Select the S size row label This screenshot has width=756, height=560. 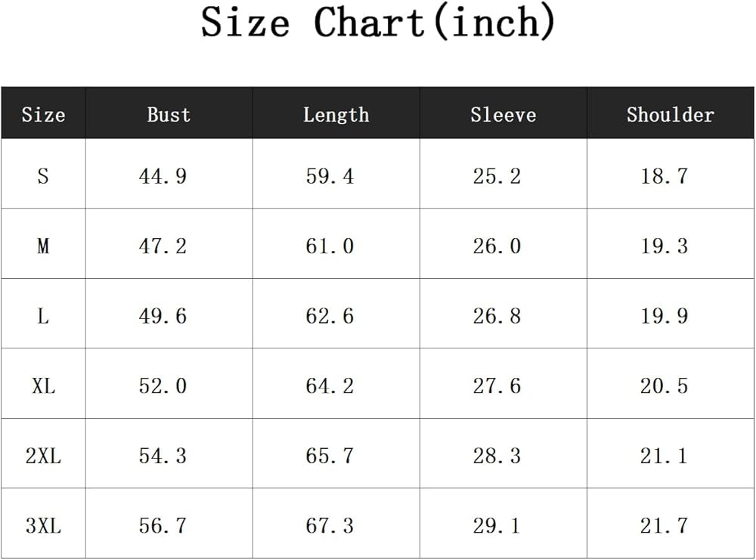[x=43, y=176]
